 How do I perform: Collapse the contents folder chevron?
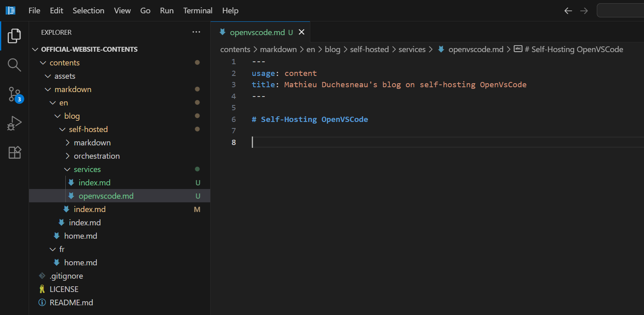point(43,63)
